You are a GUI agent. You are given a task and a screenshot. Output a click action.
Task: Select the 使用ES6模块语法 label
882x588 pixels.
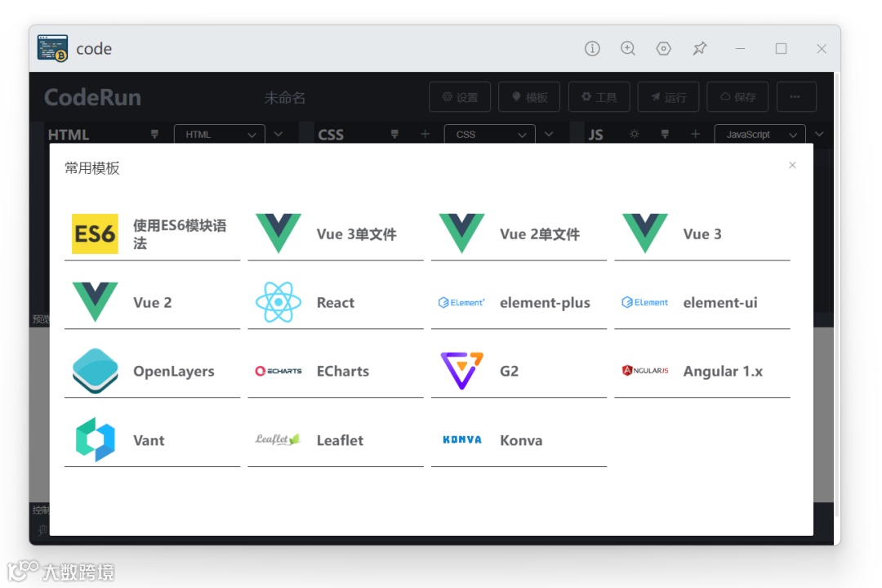pos(180,234)
